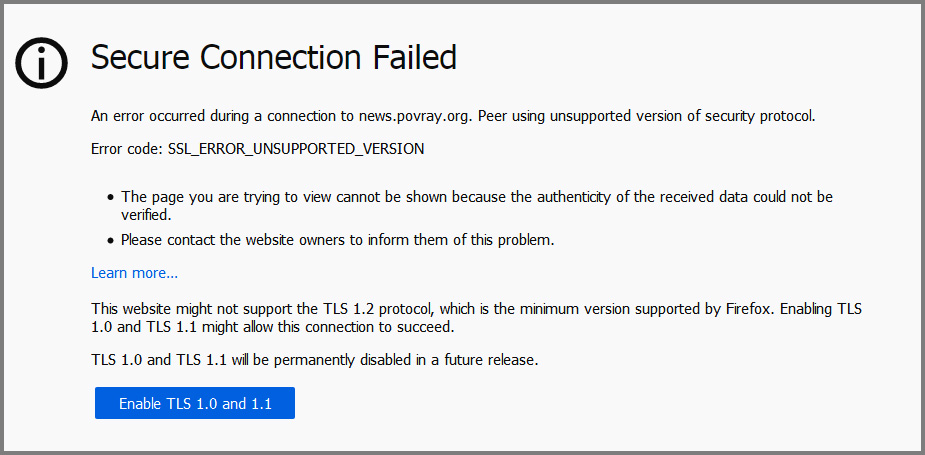Click the first bullet point dot

pos(110,198)
